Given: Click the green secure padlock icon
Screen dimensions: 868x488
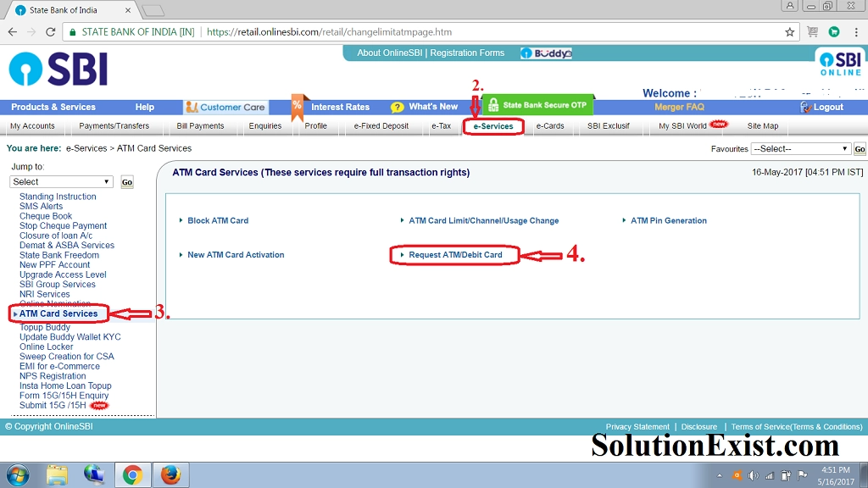Looking at the screenshot, I should [x=73, y=32].
